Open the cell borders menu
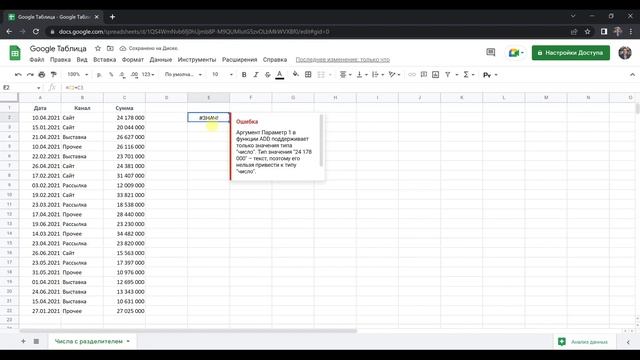 [308, 75]
